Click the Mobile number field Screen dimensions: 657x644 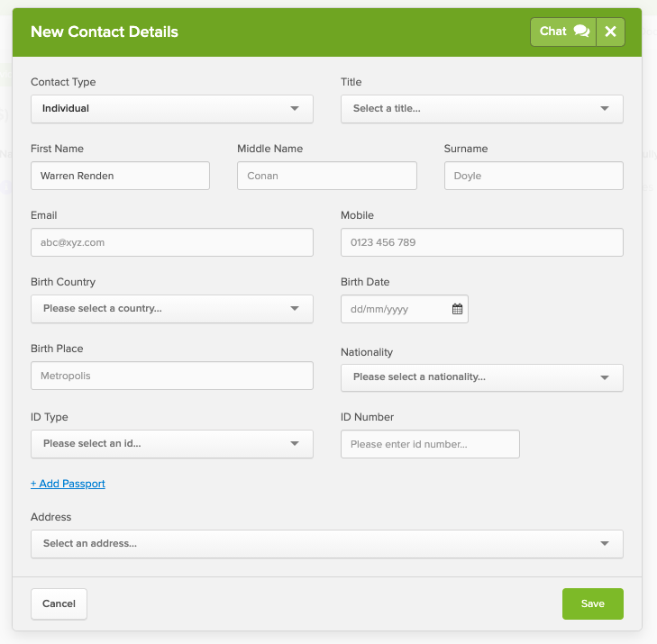[x=481, y=242]
